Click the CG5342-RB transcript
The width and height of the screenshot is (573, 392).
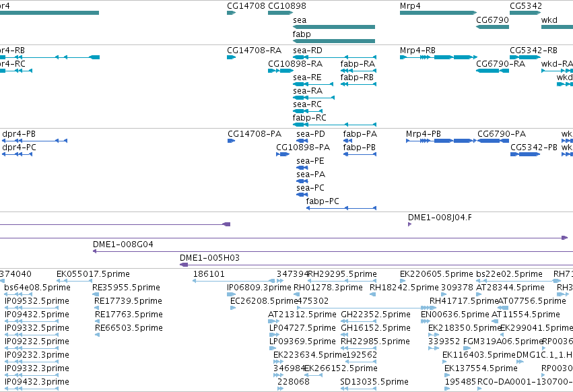pyautogui.click(x=525, y=57)
